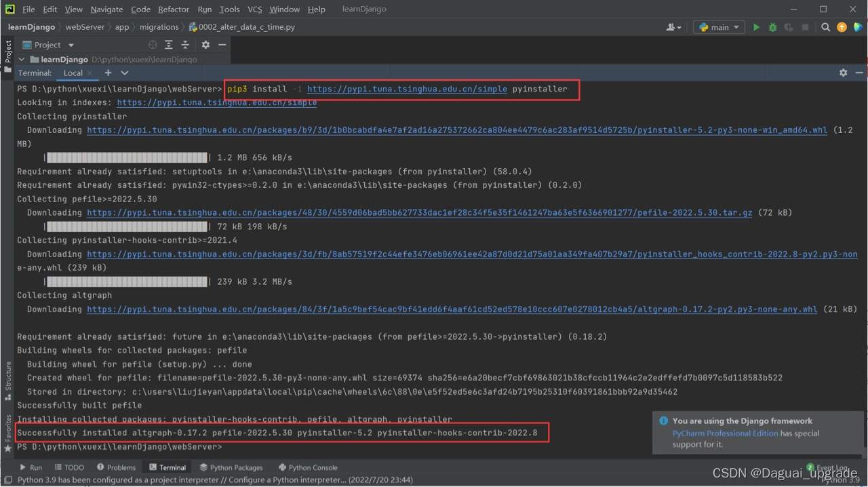Open the Help menu
The image size is (868, 487).
[316, 9]
